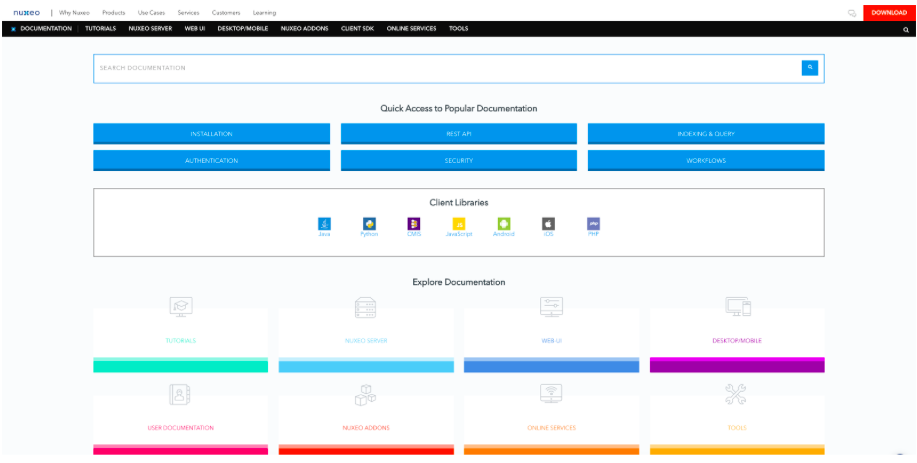
Task: Open Indexing & Query quick access button
Action: (706, 134)
